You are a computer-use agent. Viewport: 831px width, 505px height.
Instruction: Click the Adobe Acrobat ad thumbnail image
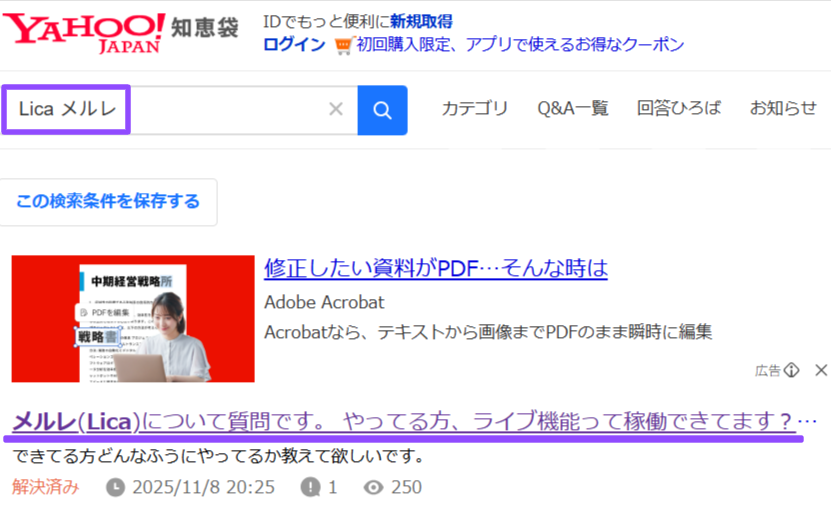pyautogui.click(x=133, y=318)
